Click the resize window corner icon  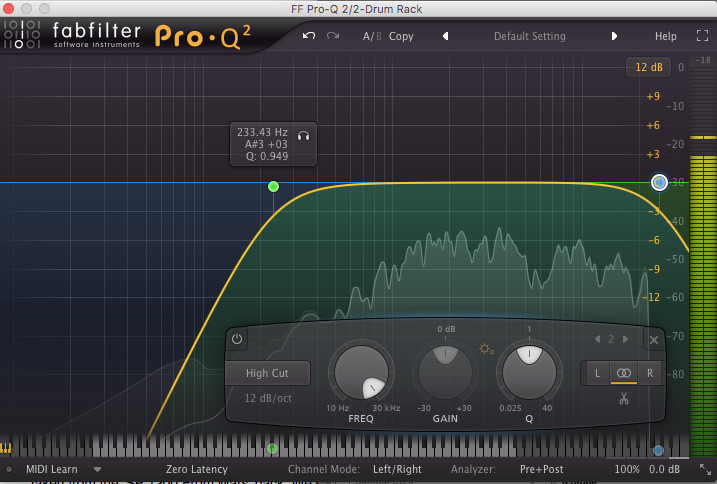pyautogui.click(x=706, y=469)
